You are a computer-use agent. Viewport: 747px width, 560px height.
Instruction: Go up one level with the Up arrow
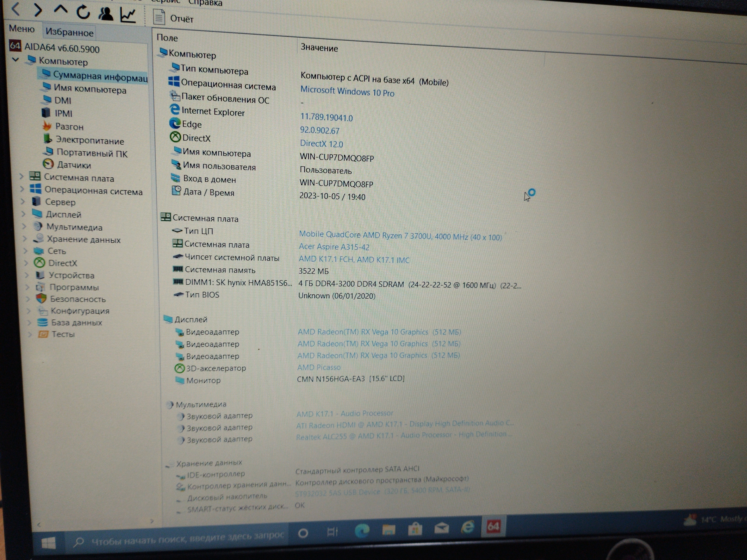60,9
